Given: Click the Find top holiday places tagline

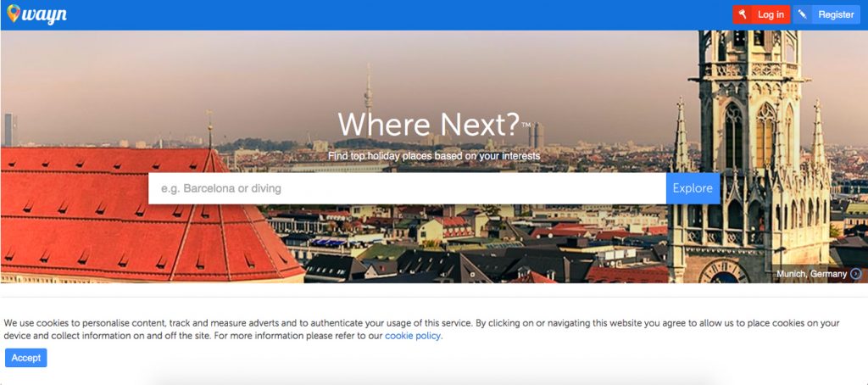Looking at the screenshot, I should coord(434,156).
